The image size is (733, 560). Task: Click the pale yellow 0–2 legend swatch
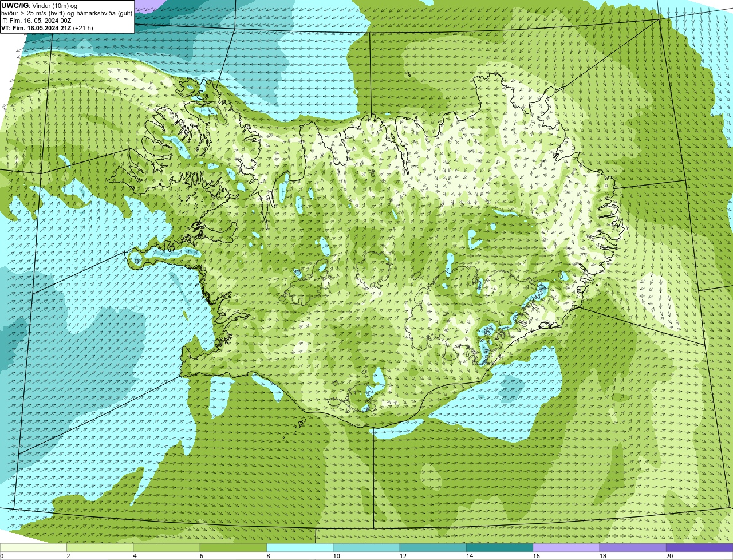[34, 547]
